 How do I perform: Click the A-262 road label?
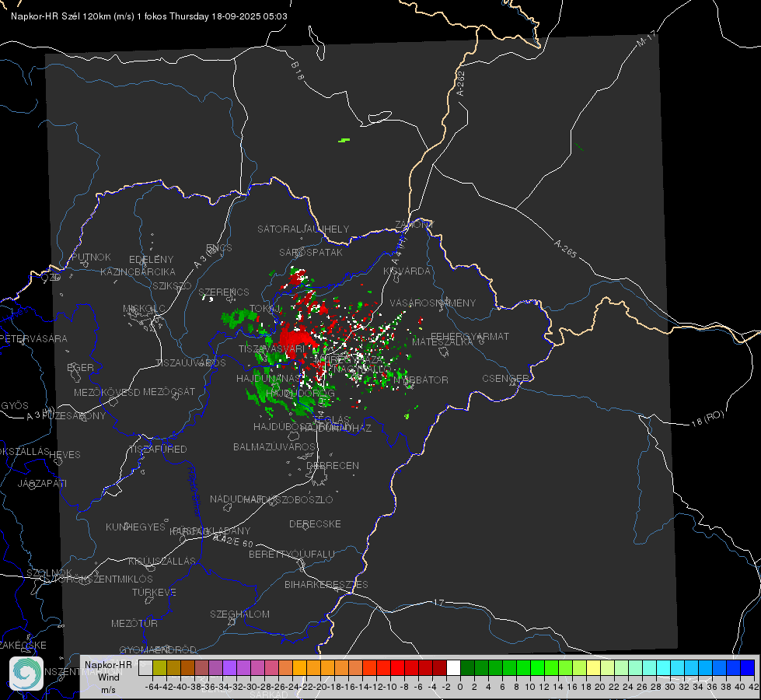point(461,83)
